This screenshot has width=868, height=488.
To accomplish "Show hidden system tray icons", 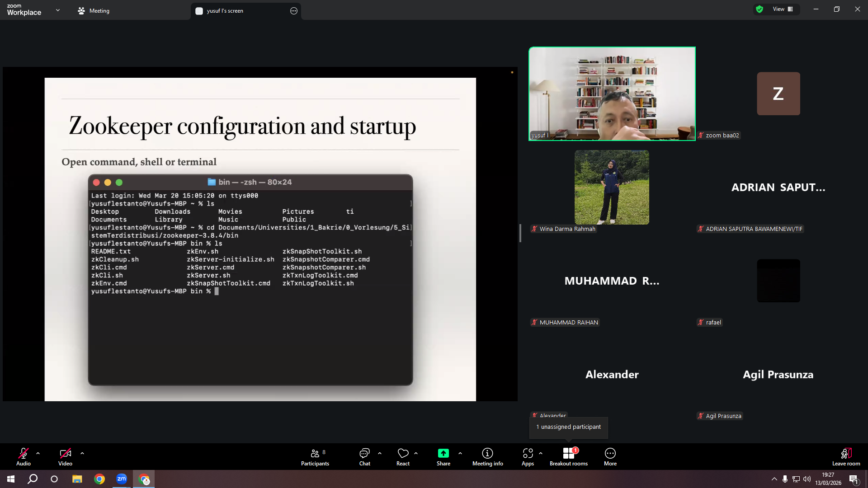I will tap(774, 479).
